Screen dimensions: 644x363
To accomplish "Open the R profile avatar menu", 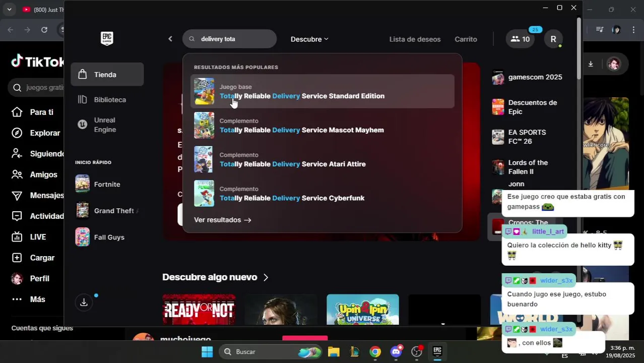I will 553,39.
